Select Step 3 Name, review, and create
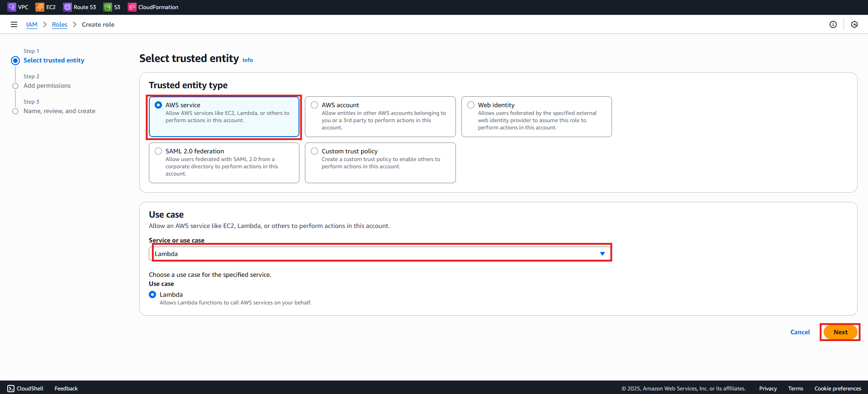This screenshot has height=394, width=868. pyautogui.click(x=59, y=111)
